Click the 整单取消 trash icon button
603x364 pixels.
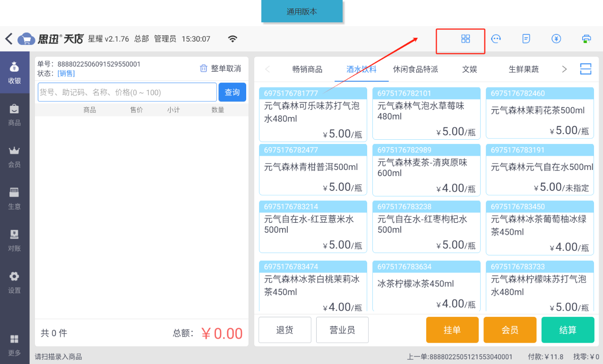click(x=220, y=68)
